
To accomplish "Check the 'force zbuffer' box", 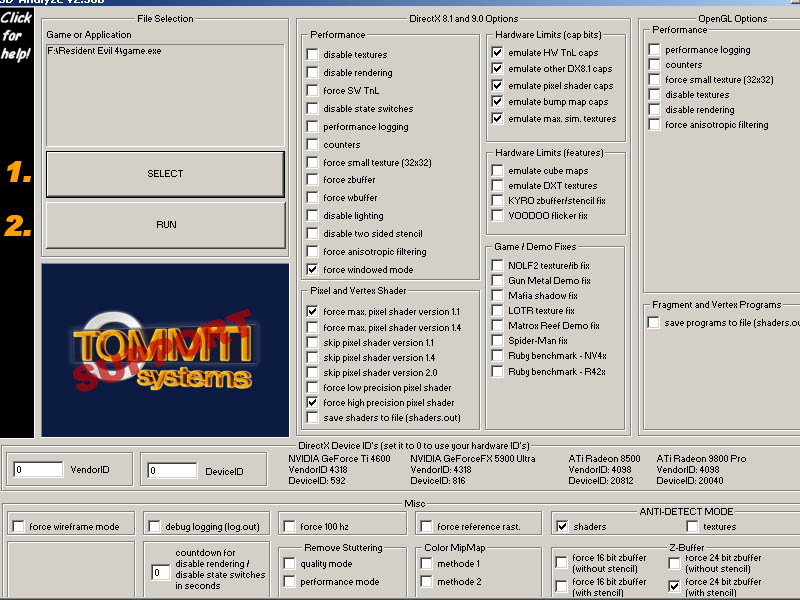I will pos(313,180).
